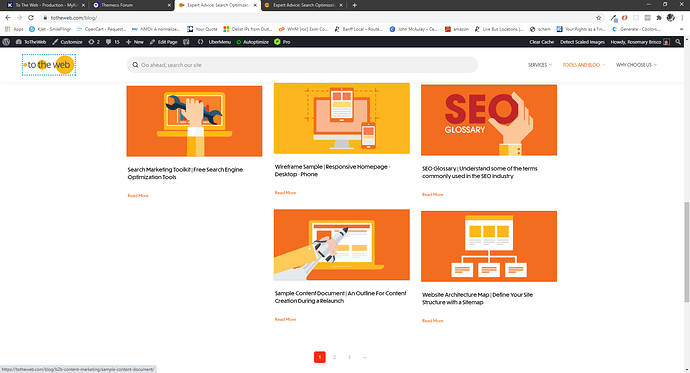Click the search magnifier in the site search bar
This screenshot has width=690, height=373.
pos(135,65)
